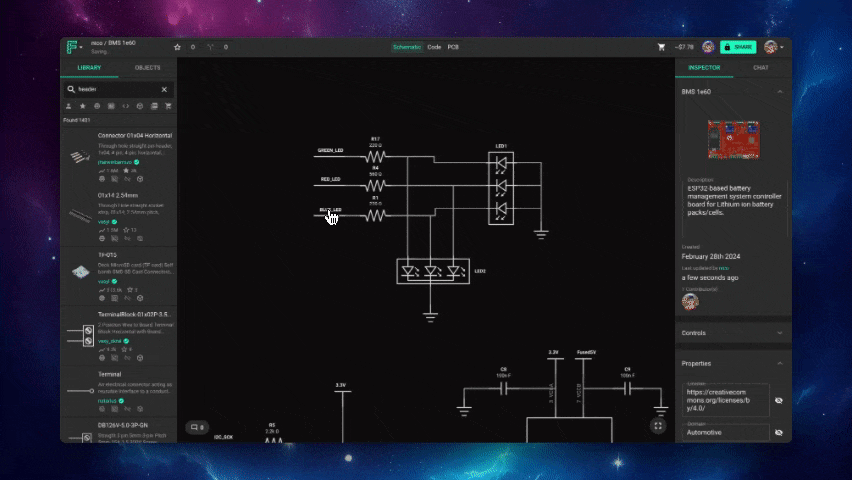Viewport: 852px width, 480px height.
Task: Collapse the BMS 1e60 inspector section
Action: coord(780,92)
